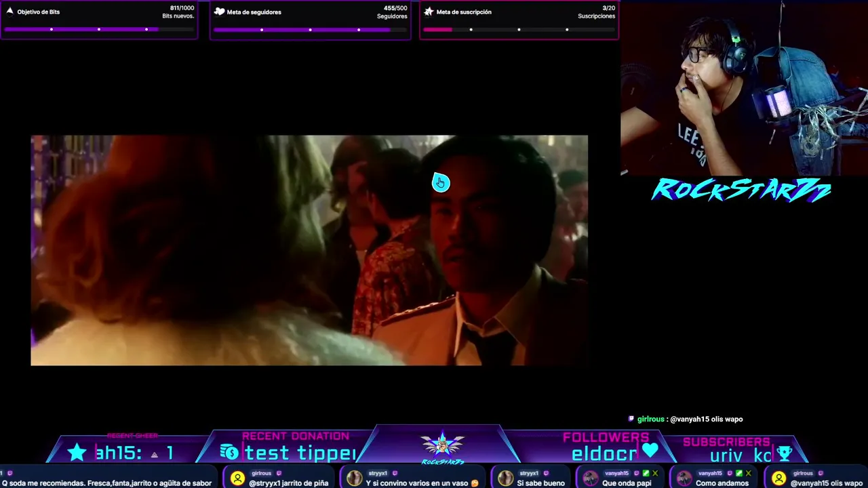Click the RockStarZz neon logo text

coord(741,190)
